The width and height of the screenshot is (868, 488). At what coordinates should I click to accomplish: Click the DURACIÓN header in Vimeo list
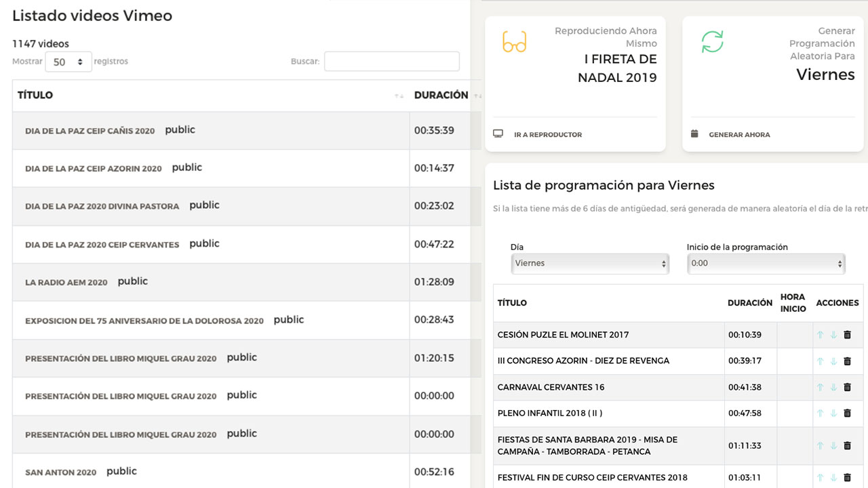pos(441,95)
